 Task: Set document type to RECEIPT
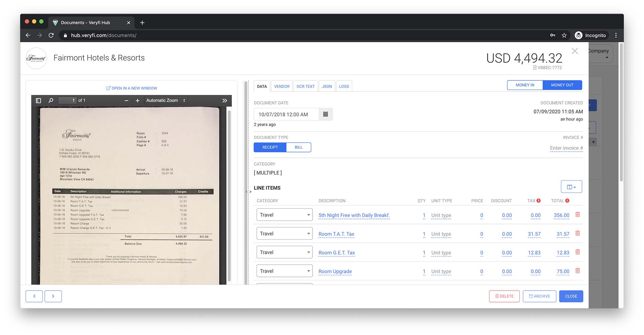tap(270, 147)
